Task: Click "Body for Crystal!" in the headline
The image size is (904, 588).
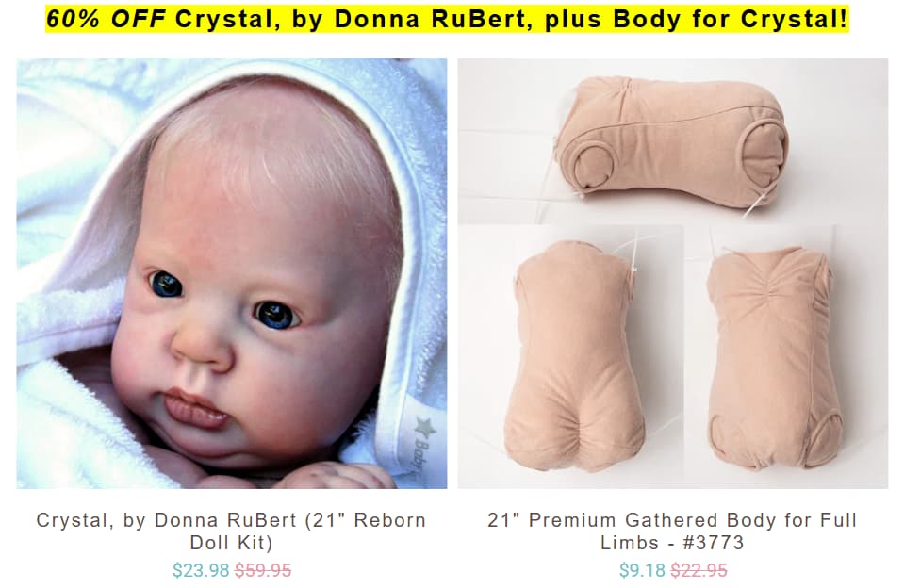Action: 731,19
